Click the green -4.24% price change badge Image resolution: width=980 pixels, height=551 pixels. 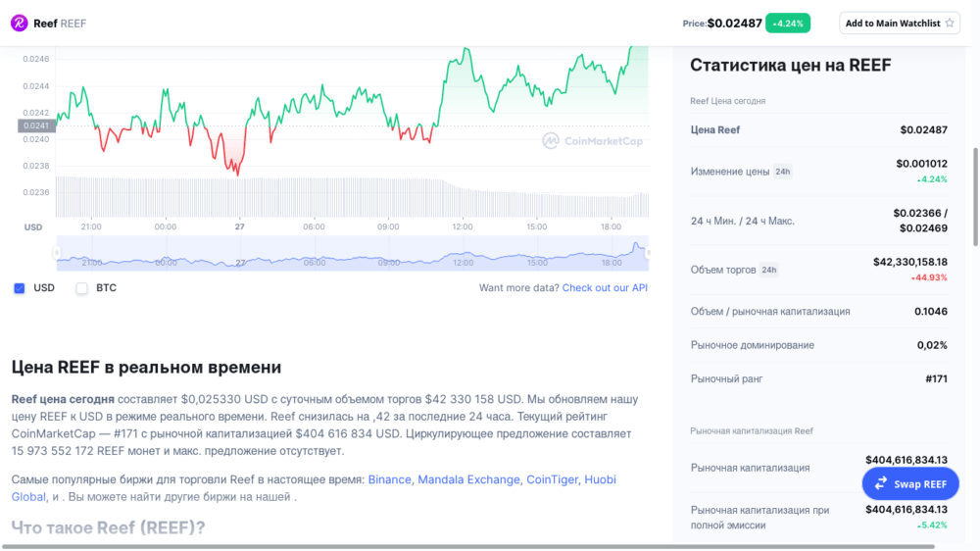tap(788, 24)
